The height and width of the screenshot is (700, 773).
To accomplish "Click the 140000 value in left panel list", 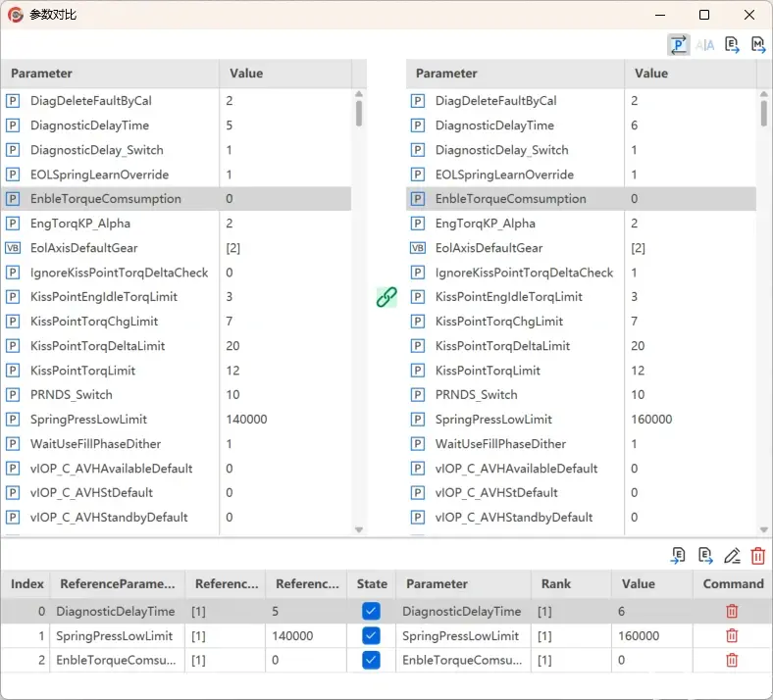I will coord(246,420).
